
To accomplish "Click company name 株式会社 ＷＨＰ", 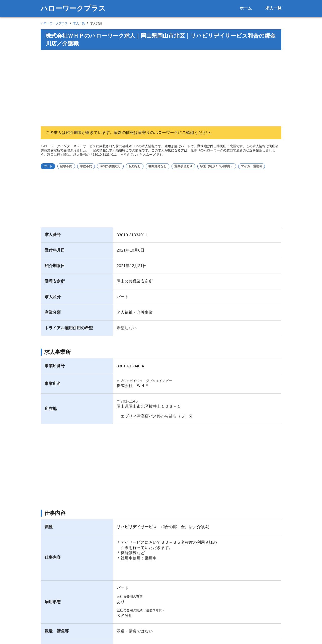I will [132, 386].
